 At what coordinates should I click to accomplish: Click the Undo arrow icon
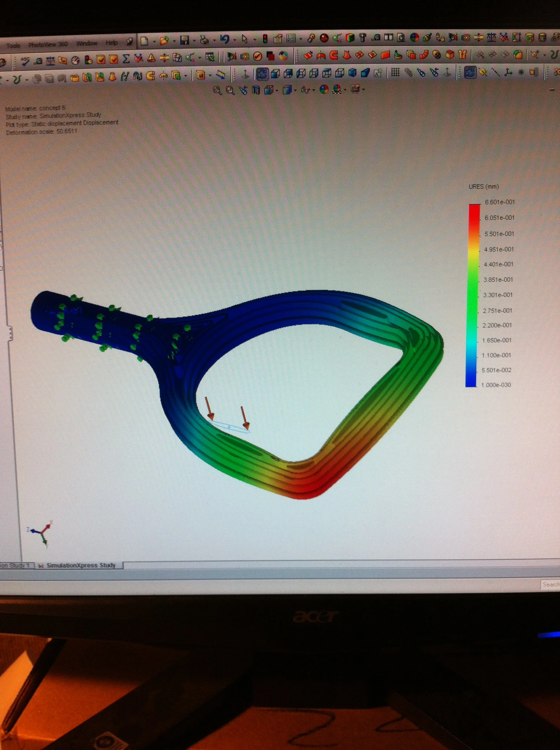[x=224, y=40]
